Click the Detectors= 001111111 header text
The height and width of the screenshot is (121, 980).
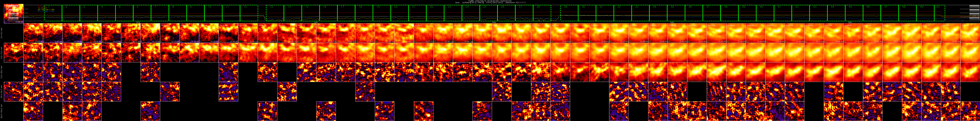516,3
